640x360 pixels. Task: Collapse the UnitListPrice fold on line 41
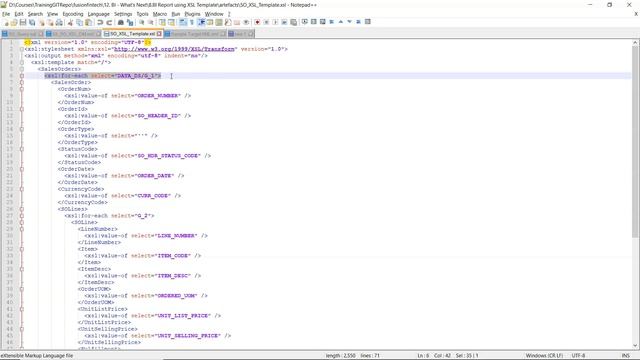click(22, 309)
